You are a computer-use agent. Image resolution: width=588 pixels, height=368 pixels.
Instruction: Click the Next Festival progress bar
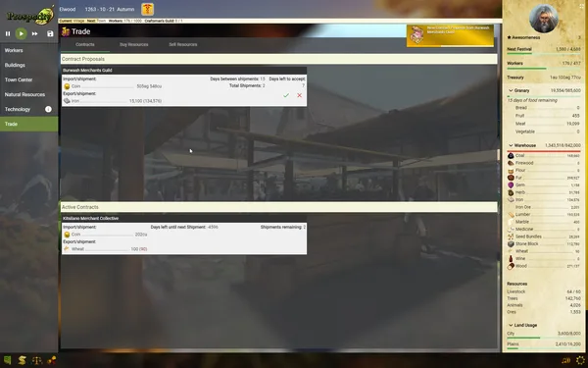pyautogui.click(x=544, y=54)
